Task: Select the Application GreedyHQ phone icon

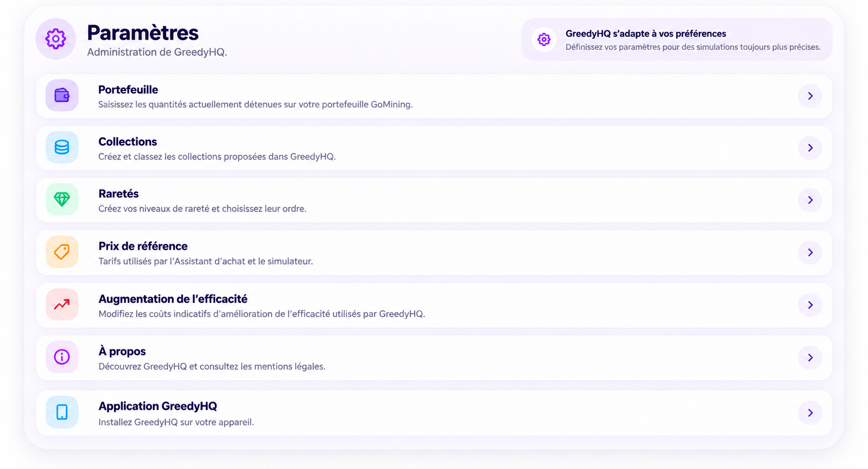Action: [62, 412]
